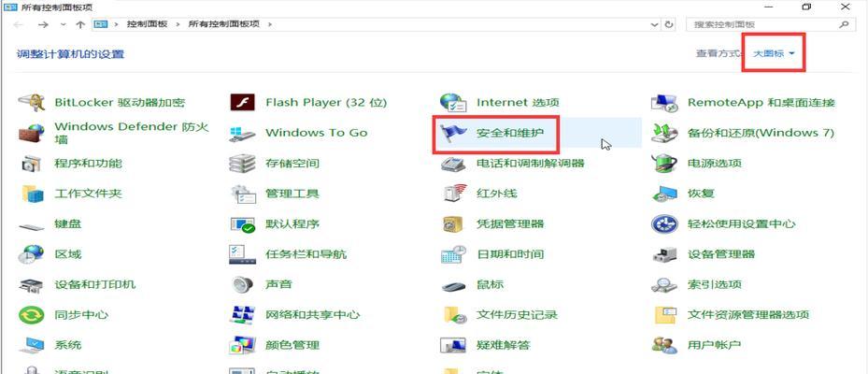Open the 颜色管理 icon
868x374 pixels.
242,345
